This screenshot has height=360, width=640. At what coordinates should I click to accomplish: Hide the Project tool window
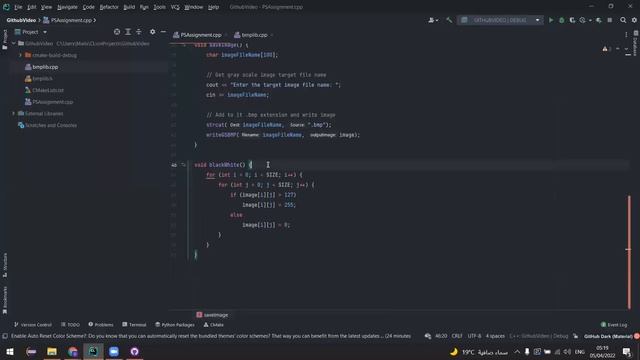pos(163,32)
